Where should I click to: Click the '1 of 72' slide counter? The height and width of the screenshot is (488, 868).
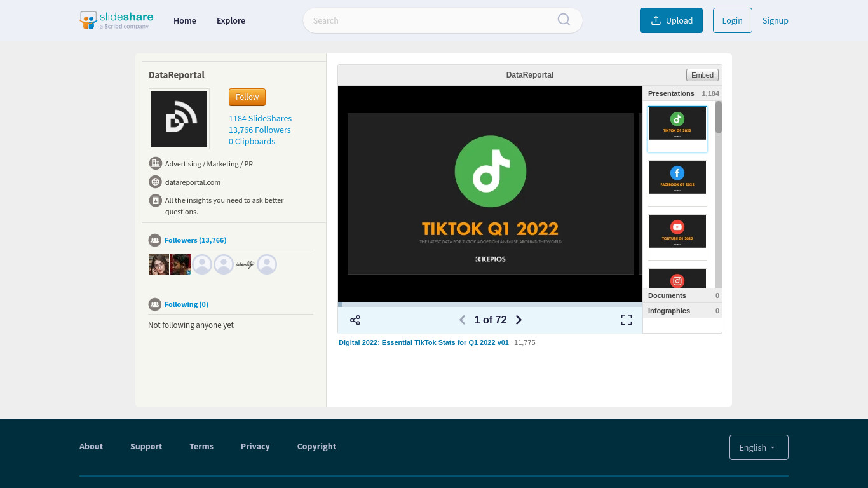click(x=491, y=320)
